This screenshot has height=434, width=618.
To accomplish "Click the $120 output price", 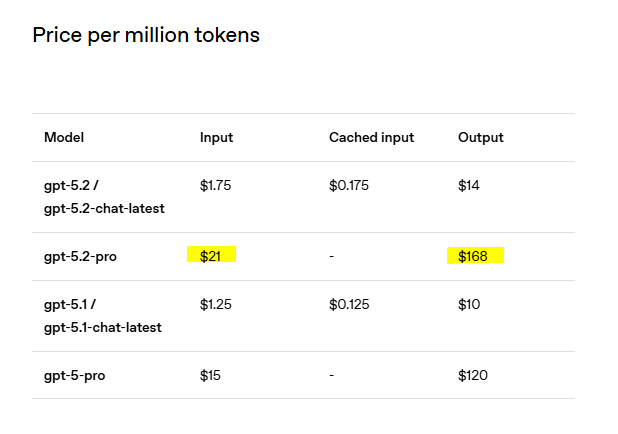I will [x=472, y=376].
